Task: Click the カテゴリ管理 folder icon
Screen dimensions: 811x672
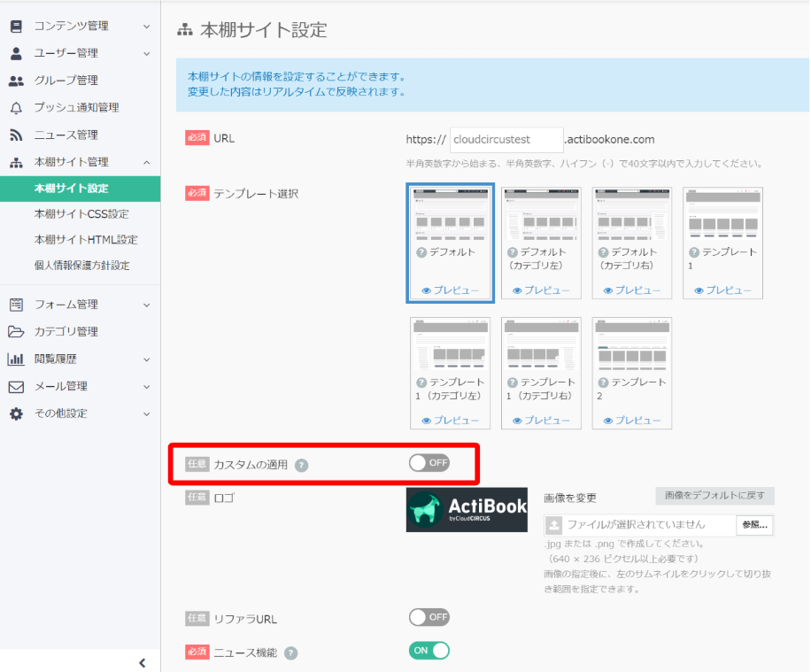Action: [16, 332]
